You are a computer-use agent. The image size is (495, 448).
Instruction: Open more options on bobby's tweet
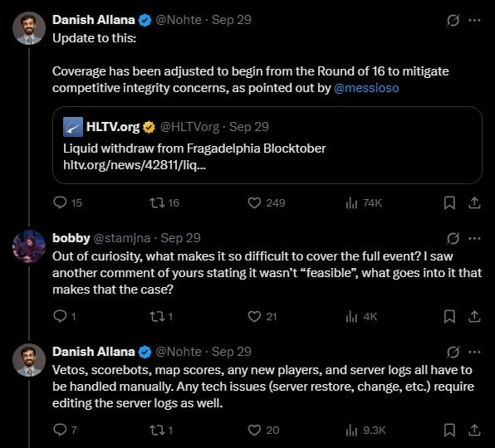[474, 239]
